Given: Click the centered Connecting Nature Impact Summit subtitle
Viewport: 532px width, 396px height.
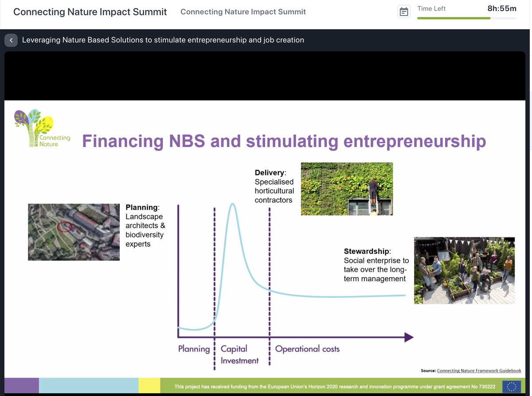Looking at the screenshot, I should click(x=243, y=12).
